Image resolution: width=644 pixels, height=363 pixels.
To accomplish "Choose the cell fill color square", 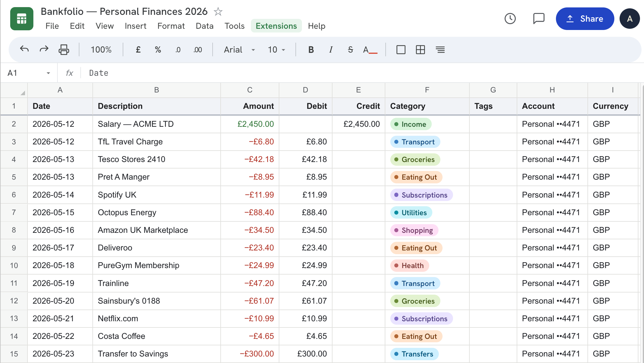I will tap(401, 49).
